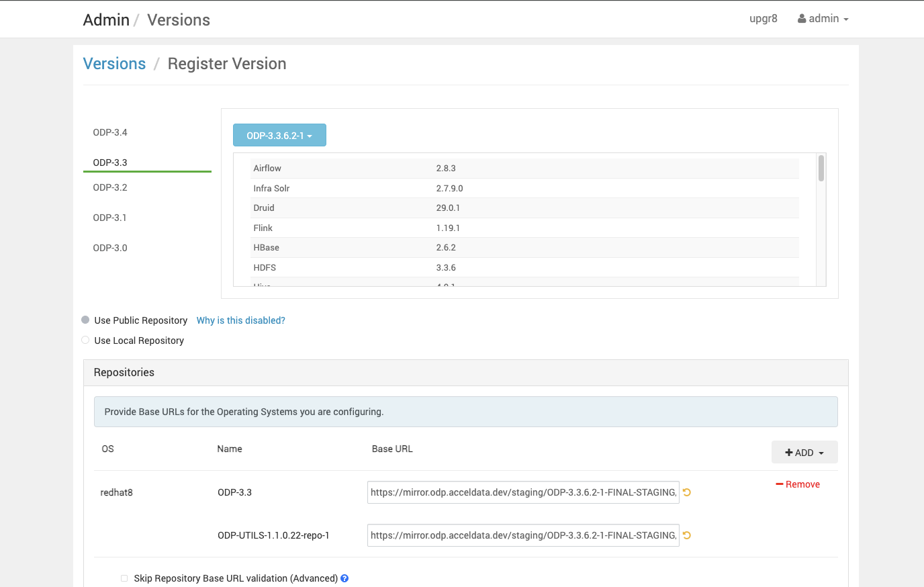The width and height of the screenshot is (924, 587).
Task: Click the upgr8 cluster name link
Action: click(x=764, y=19)
